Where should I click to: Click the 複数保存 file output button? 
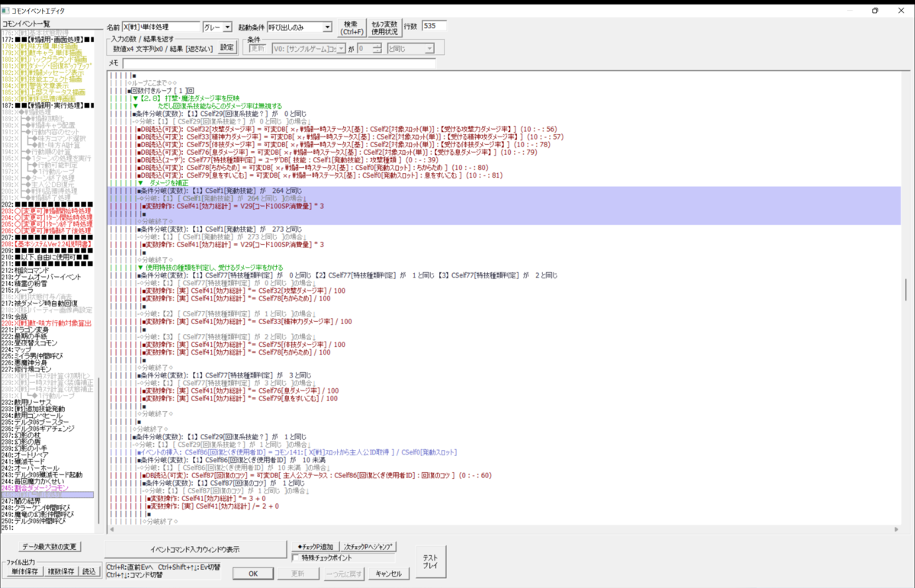click(60, 571)
